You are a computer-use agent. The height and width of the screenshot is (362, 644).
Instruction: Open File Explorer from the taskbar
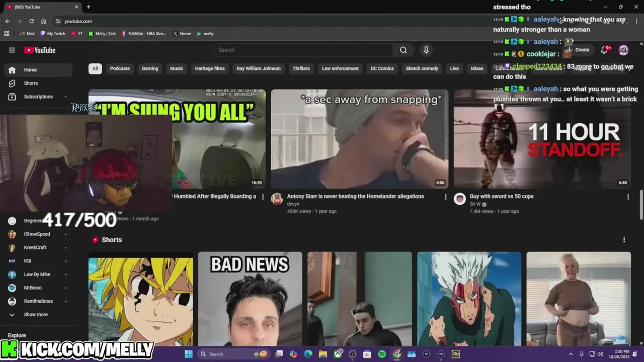323,354
